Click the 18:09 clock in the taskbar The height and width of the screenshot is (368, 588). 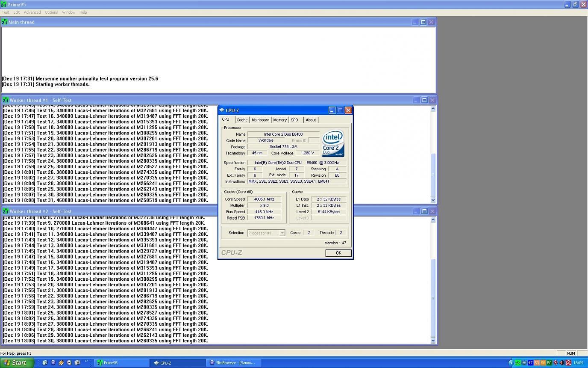579,363
